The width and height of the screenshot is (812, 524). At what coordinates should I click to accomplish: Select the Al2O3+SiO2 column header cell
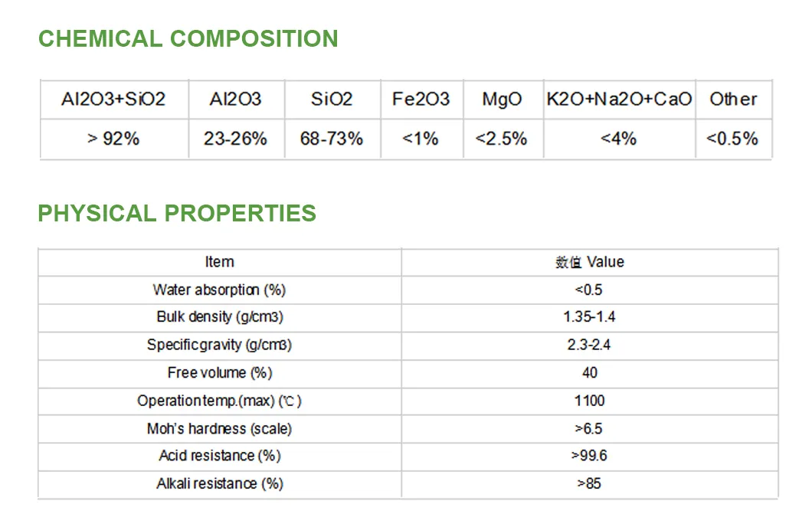click(113, 99)
